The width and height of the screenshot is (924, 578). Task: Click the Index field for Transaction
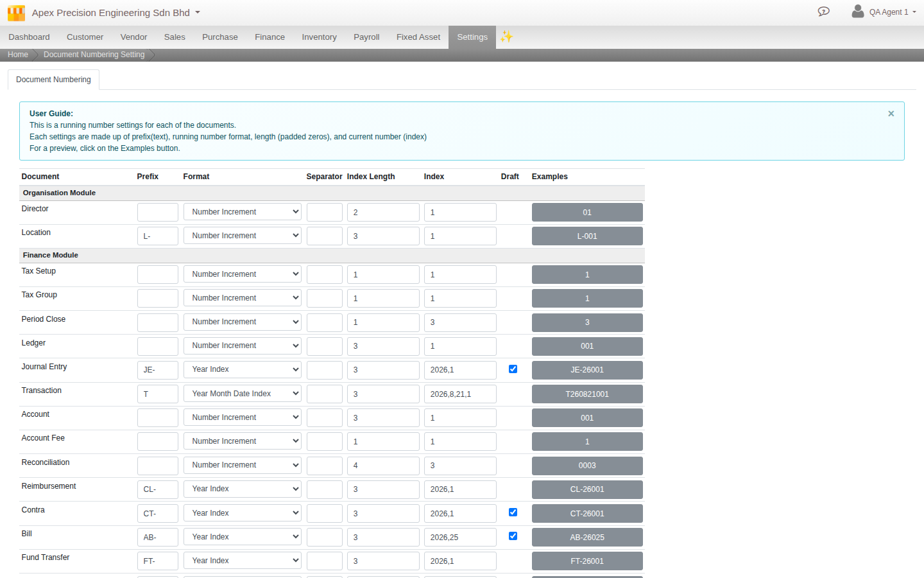(460, 394)
